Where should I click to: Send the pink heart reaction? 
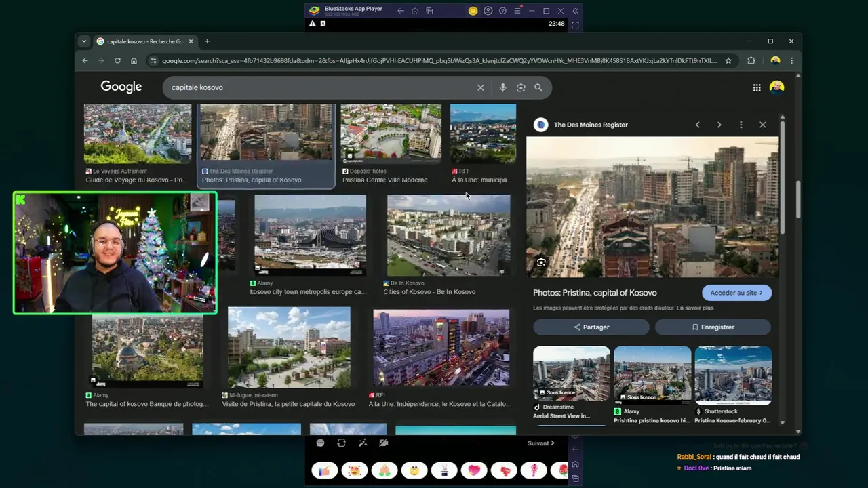pyautogui.click(x=474, y=470)
